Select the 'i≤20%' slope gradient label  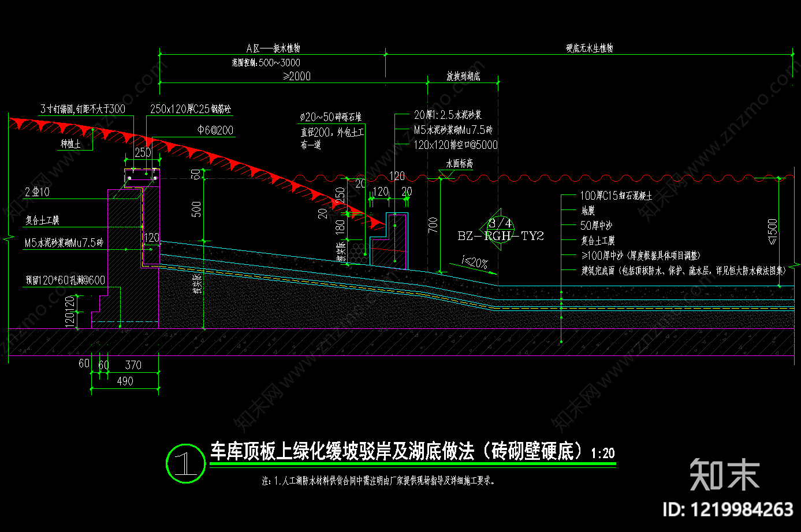point(475,263)
